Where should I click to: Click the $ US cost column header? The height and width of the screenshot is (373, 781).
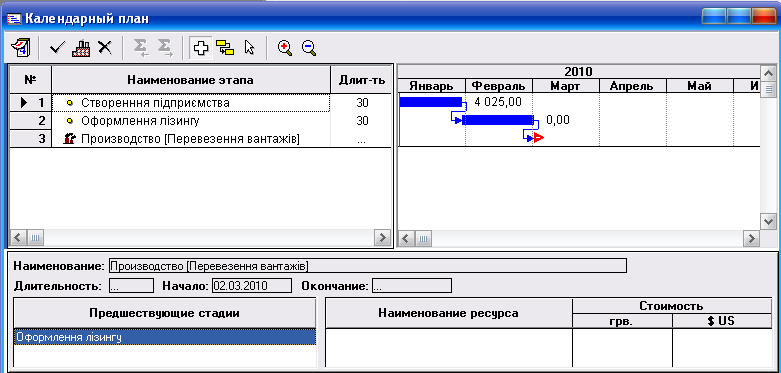click(721, 321)
